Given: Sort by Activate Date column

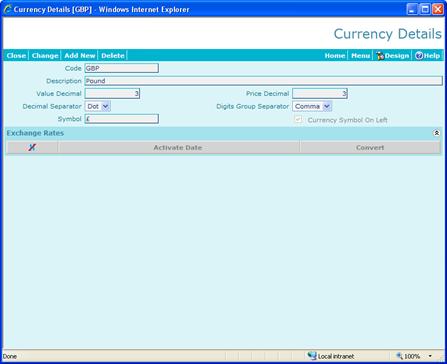Looking at the screenshot, I should (178, 147).
